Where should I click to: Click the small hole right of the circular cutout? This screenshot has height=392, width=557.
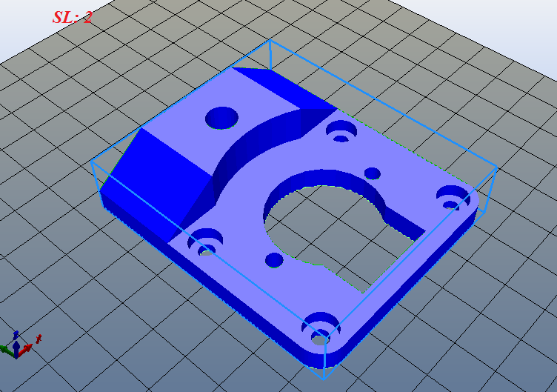pos(373,173)
